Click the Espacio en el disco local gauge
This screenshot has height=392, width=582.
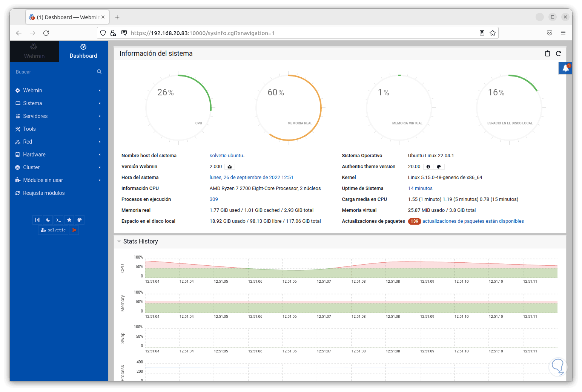(x=509, y=108)
